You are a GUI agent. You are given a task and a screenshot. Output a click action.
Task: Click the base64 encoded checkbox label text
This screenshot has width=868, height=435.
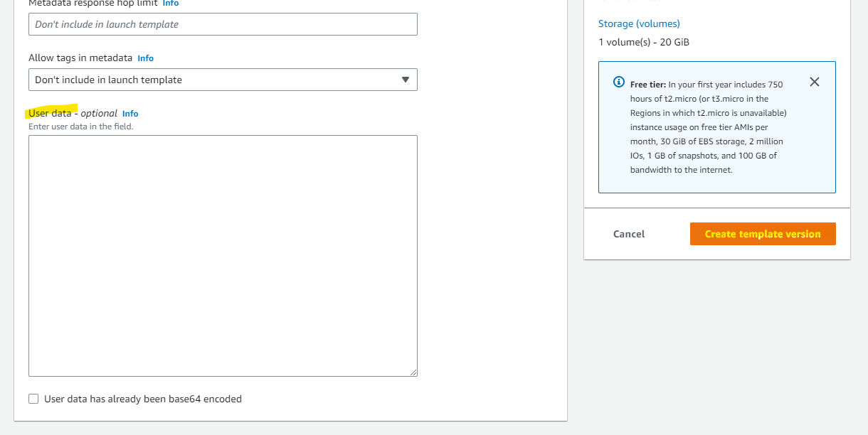point(143,399)
